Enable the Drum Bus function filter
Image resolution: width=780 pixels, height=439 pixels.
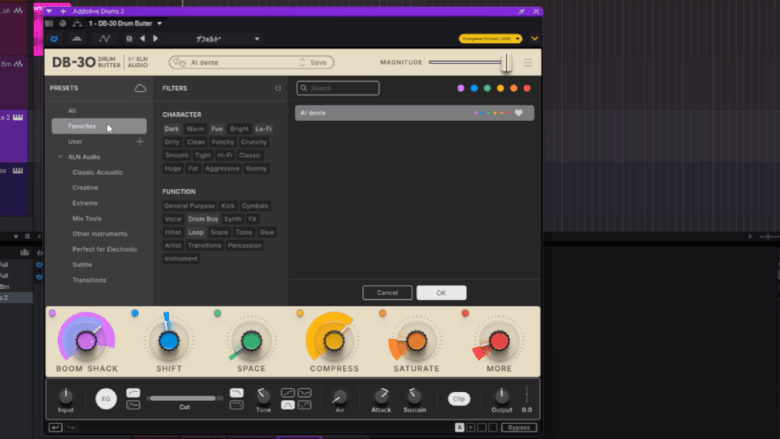203,219
